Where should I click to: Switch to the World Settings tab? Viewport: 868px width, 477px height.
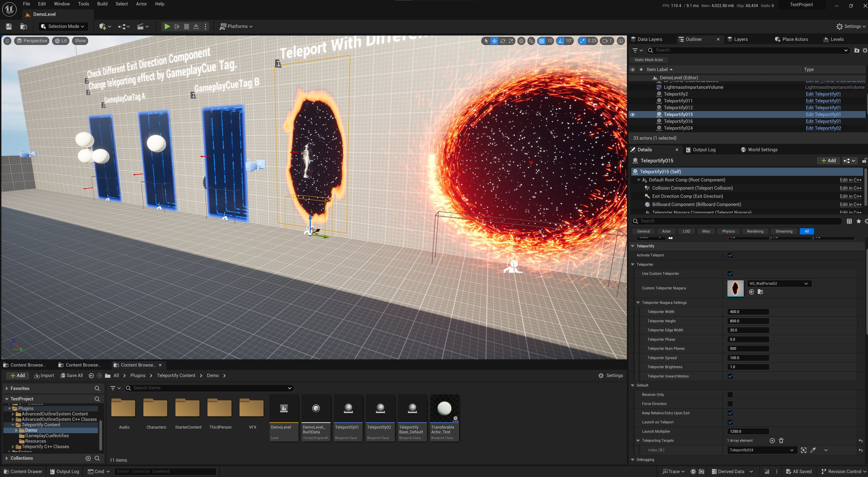point(762,150)
